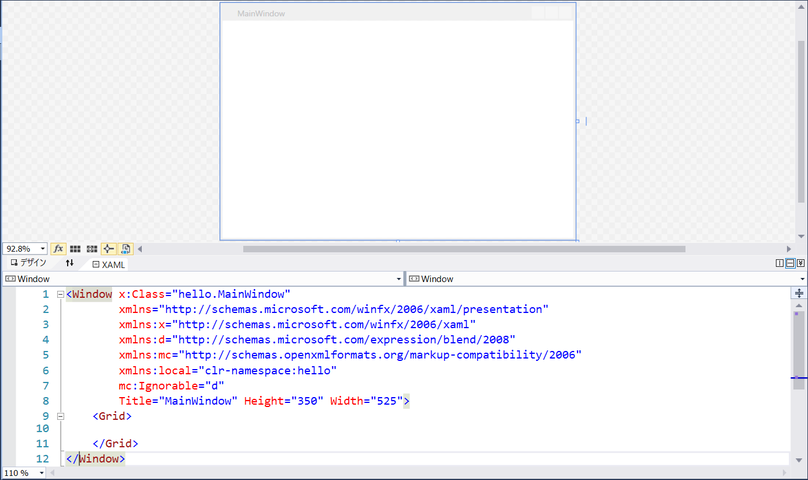The width and height of the screenshot is (808, 480).
Task: Switch to the デザイン tab
Action: (x=29, y=263)
